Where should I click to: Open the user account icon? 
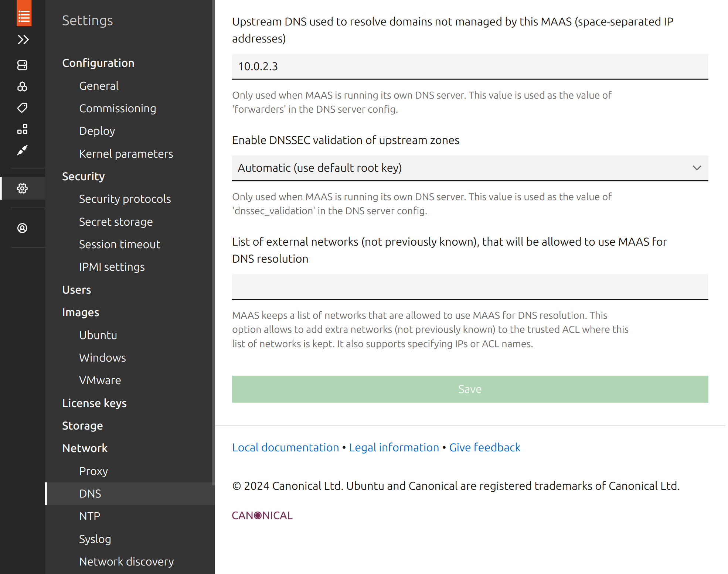point(23,228)
